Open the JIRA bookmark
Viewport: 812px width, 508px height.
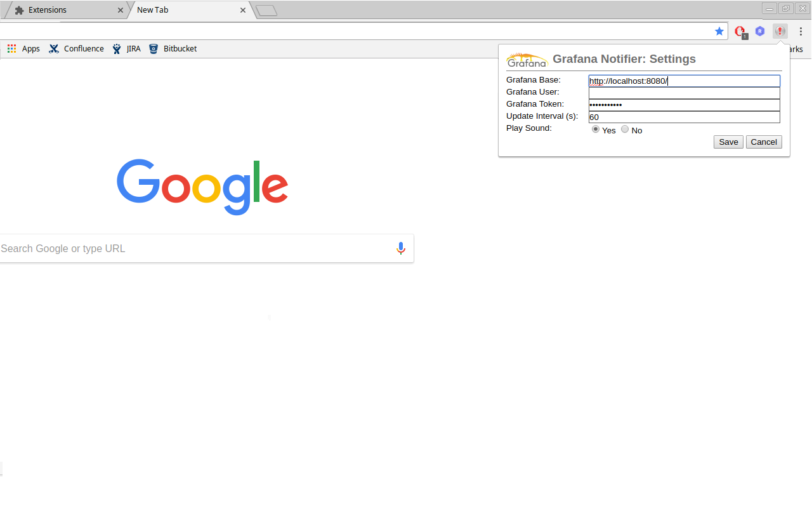tap(126, 49)
